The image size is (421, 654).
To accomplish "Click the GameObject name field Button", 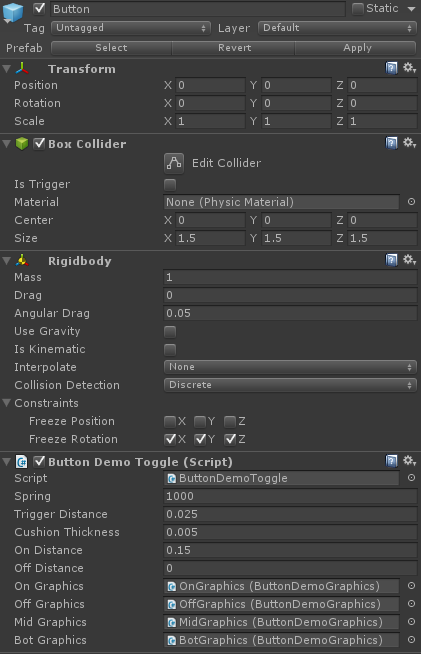I will point(198,9).
